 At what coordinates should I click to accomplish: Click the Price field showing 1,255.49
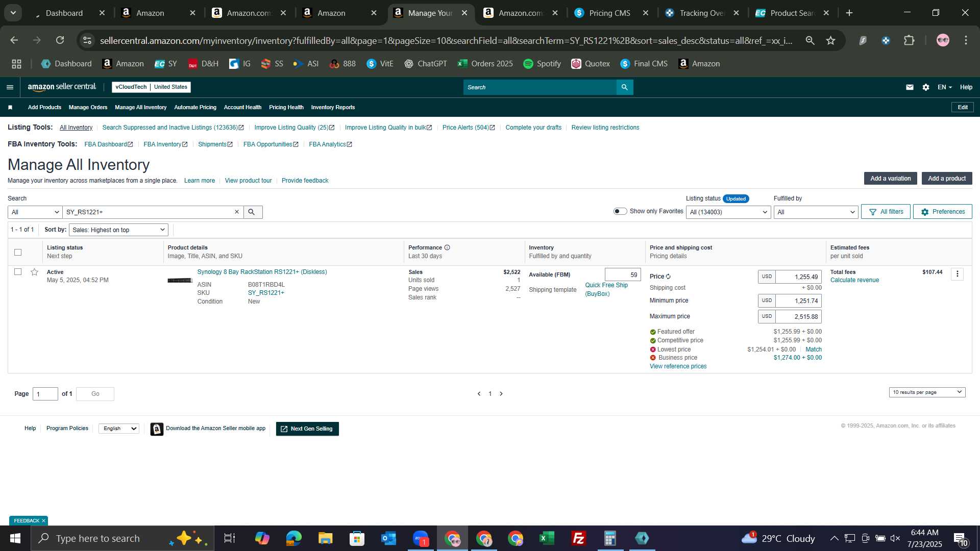coord(798,277)
